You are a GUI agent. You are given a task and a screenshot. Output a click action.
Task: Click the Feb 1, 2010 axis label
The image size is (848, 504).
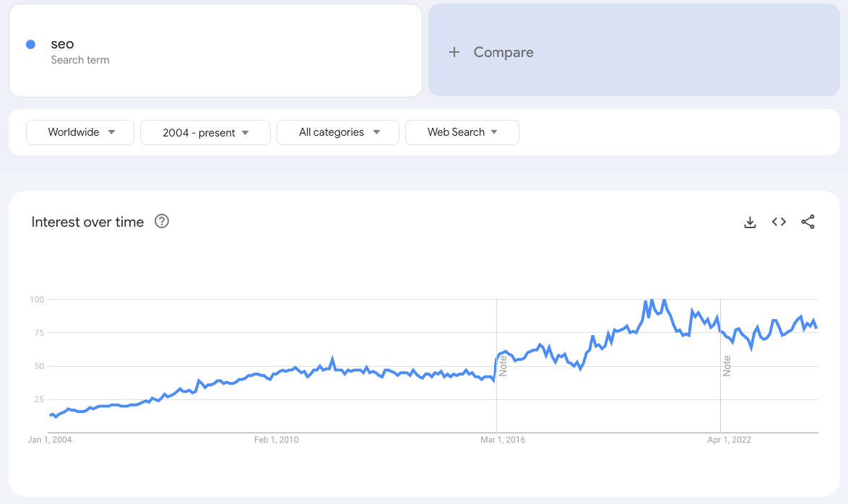pos(276,440)
